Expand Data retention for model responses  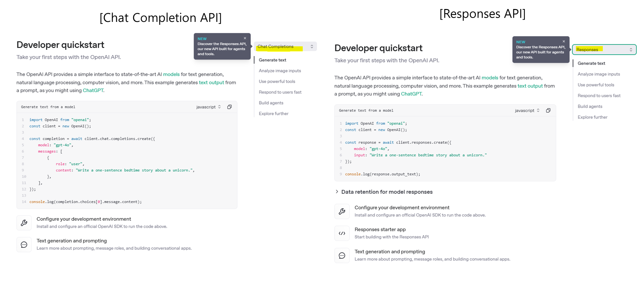[x=384, y=192]
